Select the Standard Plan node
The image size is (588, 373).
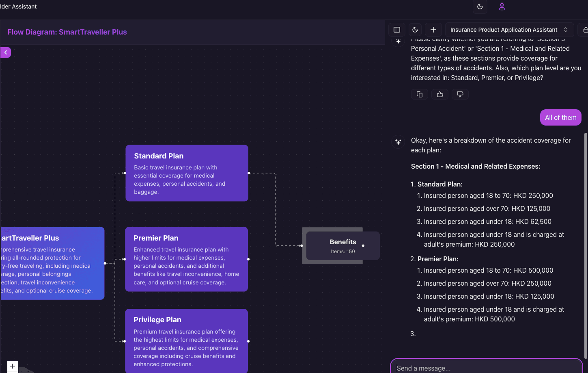pos(187,173)
